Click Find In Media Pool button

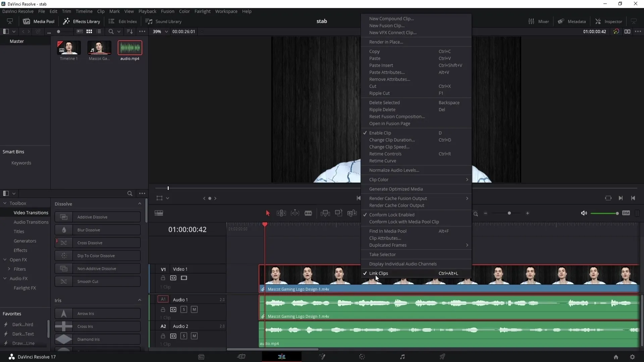(387, 231)
